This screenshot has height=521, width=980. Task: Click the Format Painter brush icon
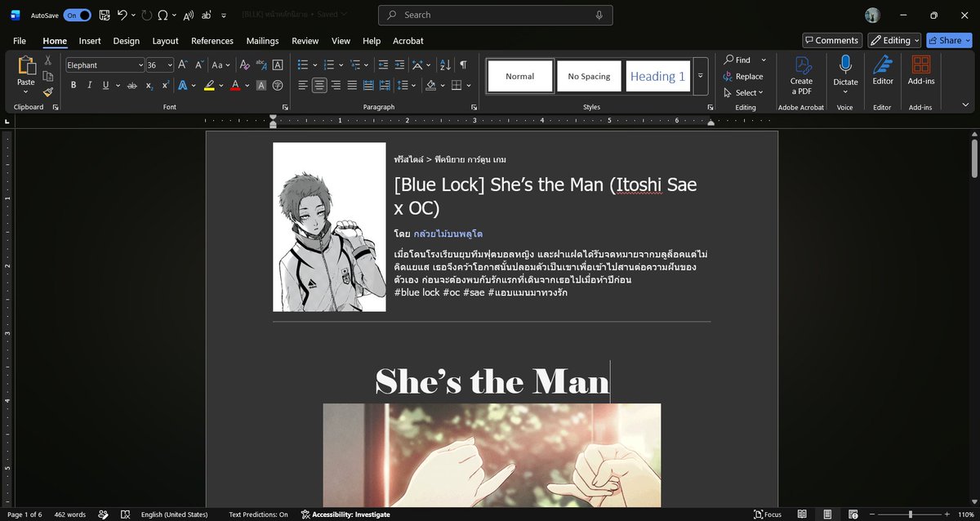click(x=48, y=92)
